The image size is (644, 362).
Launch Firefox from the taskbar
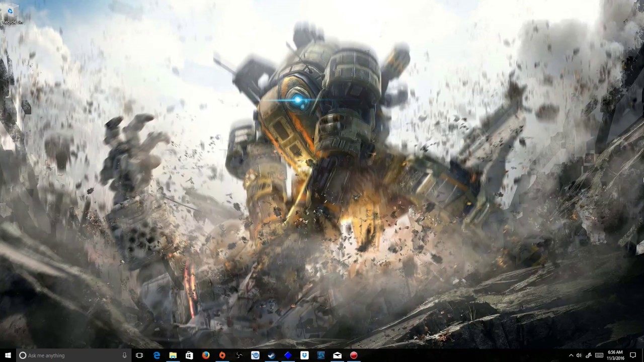206,355
